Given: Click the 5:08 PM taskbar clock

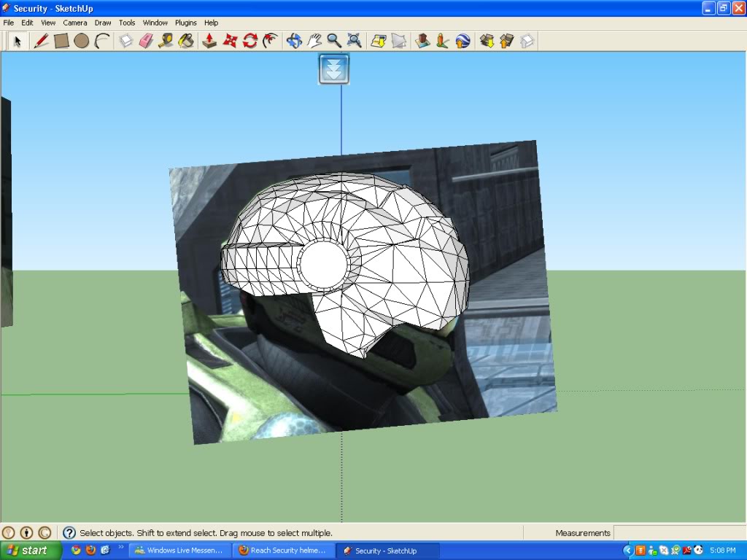Looking at the screenshot, I should click(723, 551).
